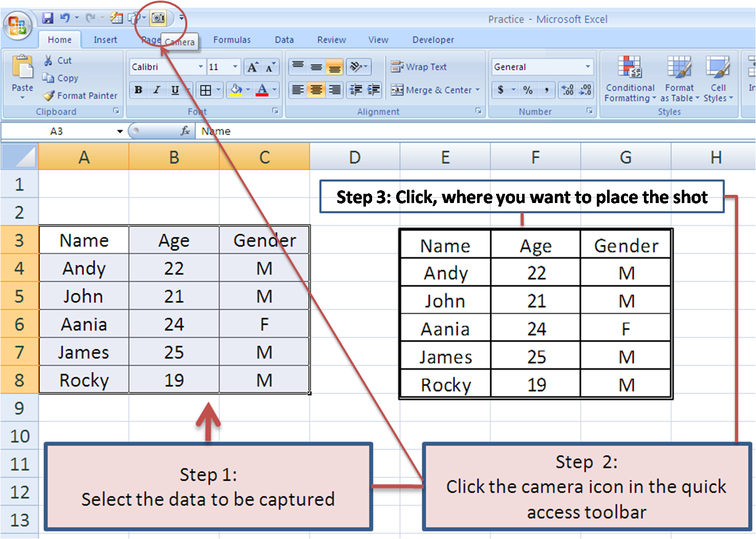This screenshot has width=756, height=539.
Task: Toggle underline formatting
Action: (175, 90)
